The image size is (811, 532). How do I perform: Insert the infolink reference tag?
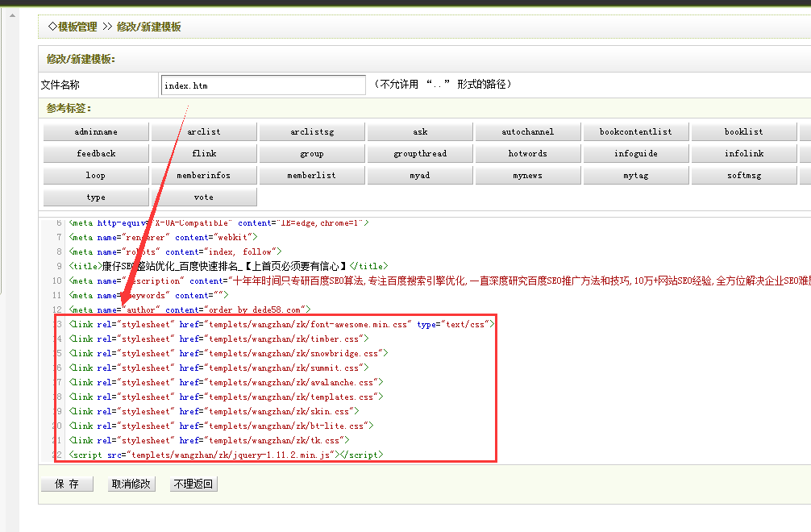[744, 153]
